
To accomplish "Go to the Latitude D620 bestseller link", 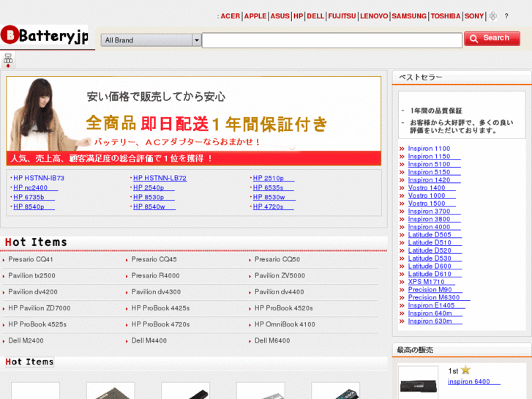I will click(x=430, y=250).
